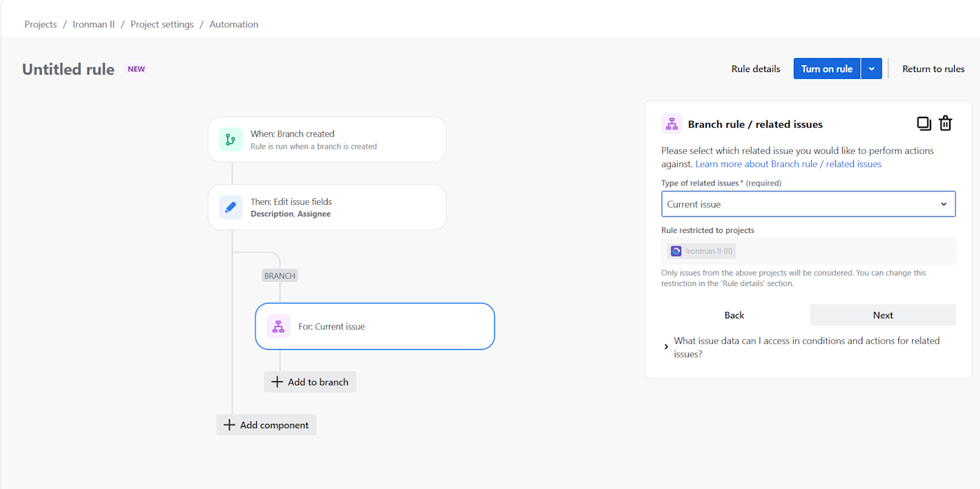Delete the component with the trash icon

945,124
